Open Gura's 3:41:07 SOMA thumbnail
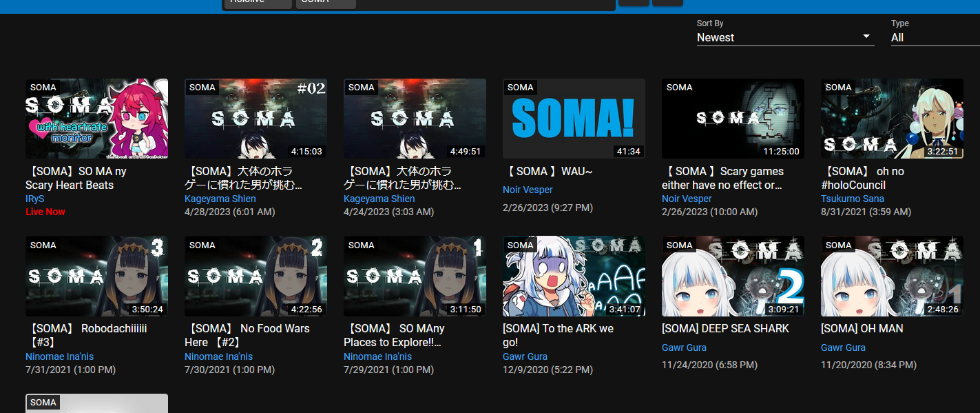The width and height of the screenshot is (980, 413). pos(574,276)
